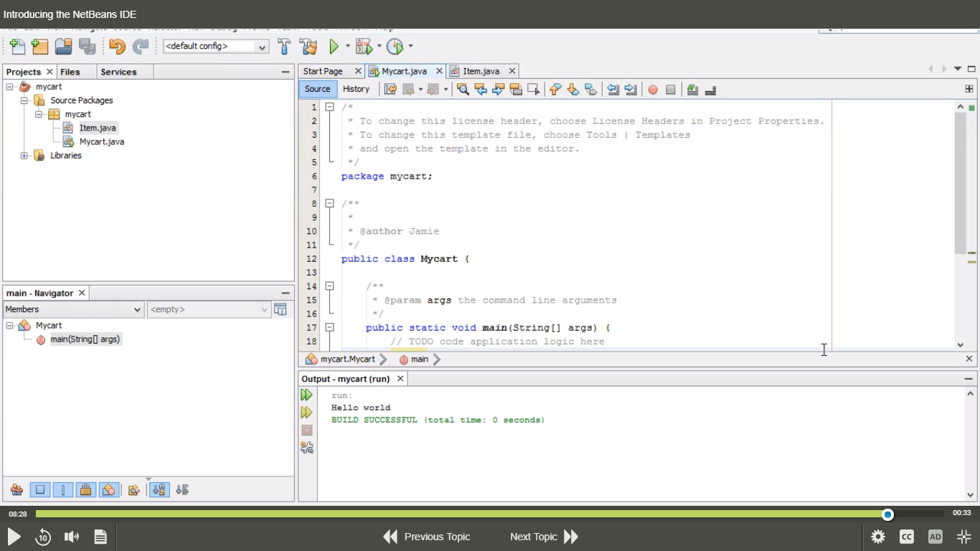The image size is (980, 551).
Task: Click the Comment lines icon
Action: [x=692, y=90]
